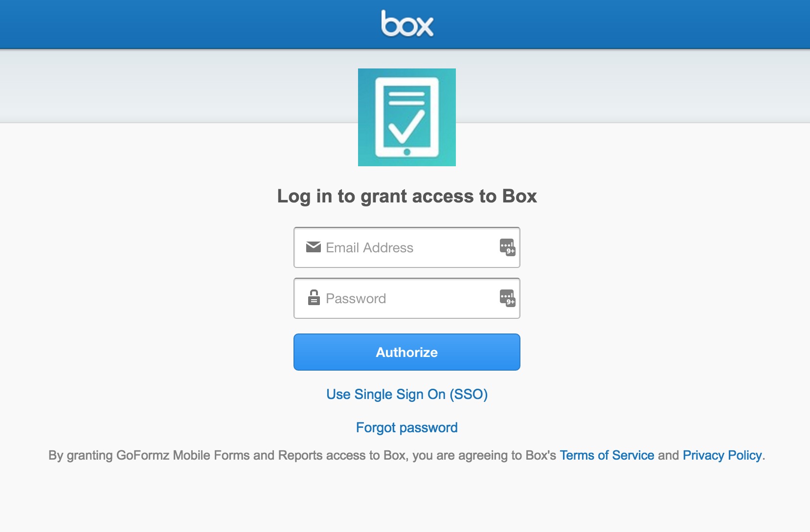Click the 'Log in to grant access to Box' heading
Screen dimensions: 810x532
click(x=407, y=196)
